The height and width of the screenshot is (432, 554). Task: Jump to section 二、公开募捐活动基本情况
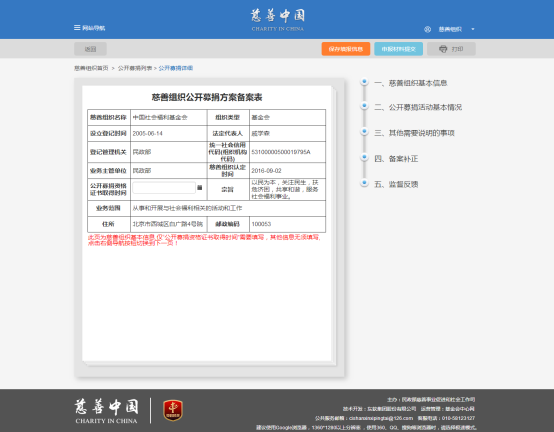point(418,107)
